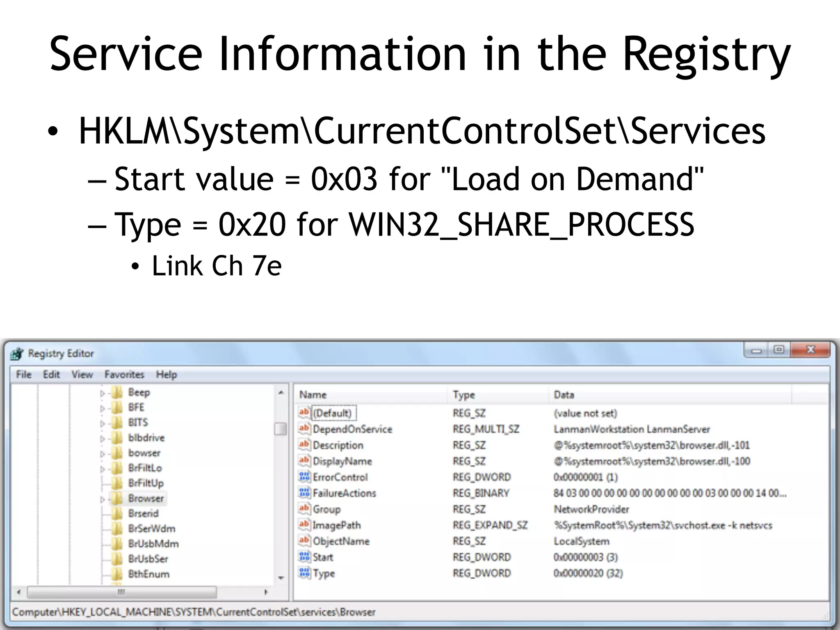
Task: Click the tree scrollbar down arrow
Action: [x=281, y=578]
